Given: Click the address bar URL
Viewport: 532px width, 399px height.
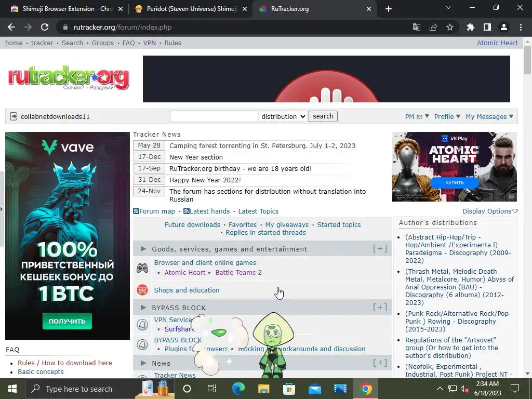Looking at the screenshot, I should tap(123, 27).
